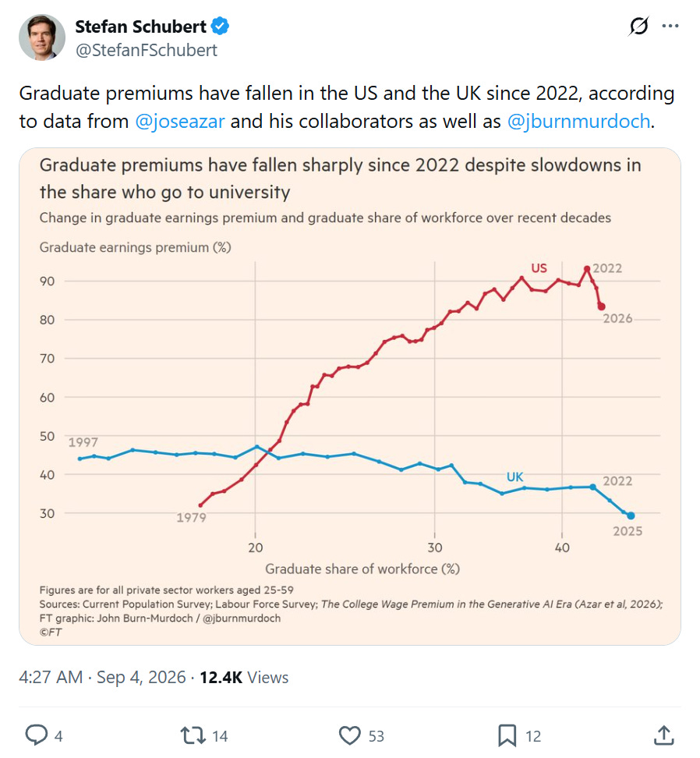Click the 4:27 AM Sep 4 timestamp
This screenshot has height=758, width=700.
[102, 677]
